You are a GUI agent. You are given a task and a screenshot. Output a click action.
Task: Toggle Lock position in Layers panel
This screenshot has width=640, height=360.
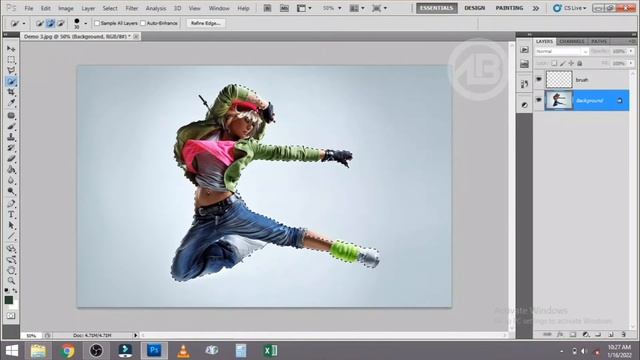[571, 63]
